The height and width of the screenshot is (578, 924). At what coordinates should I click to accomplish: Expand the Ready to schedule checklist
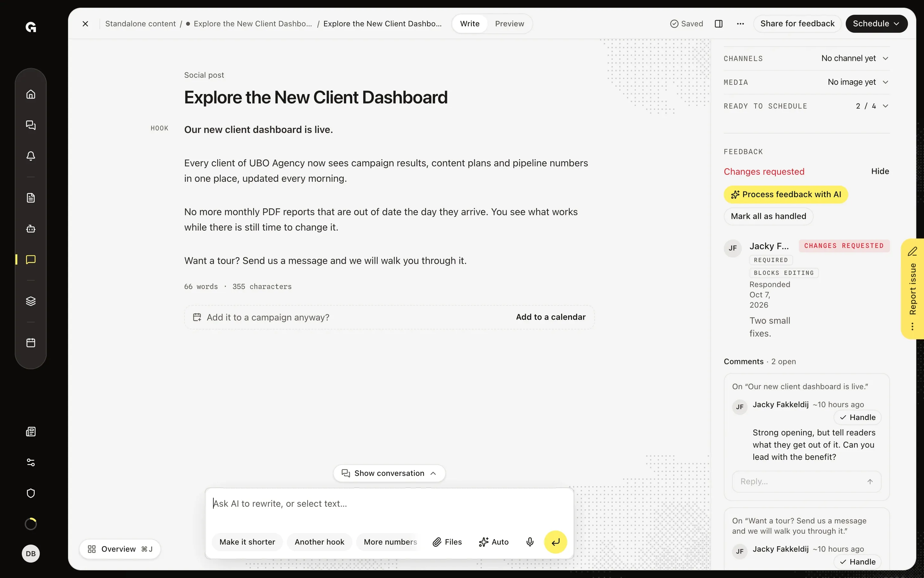click(x=807, y=106)
